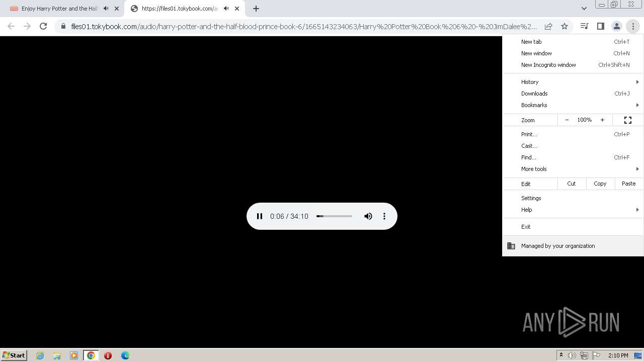Open media controls icon in toolbar
This screenshot has width=644, height=362.
(584, 26)
